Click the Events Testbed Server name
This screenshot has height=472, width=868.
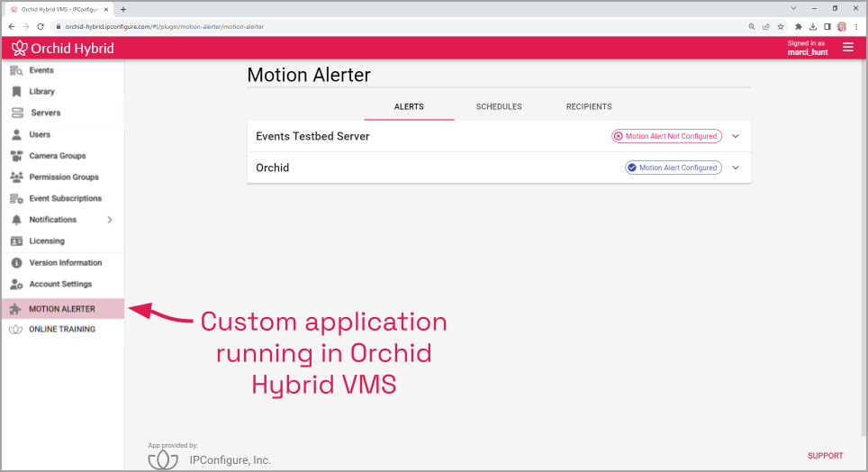pos(312,136)
